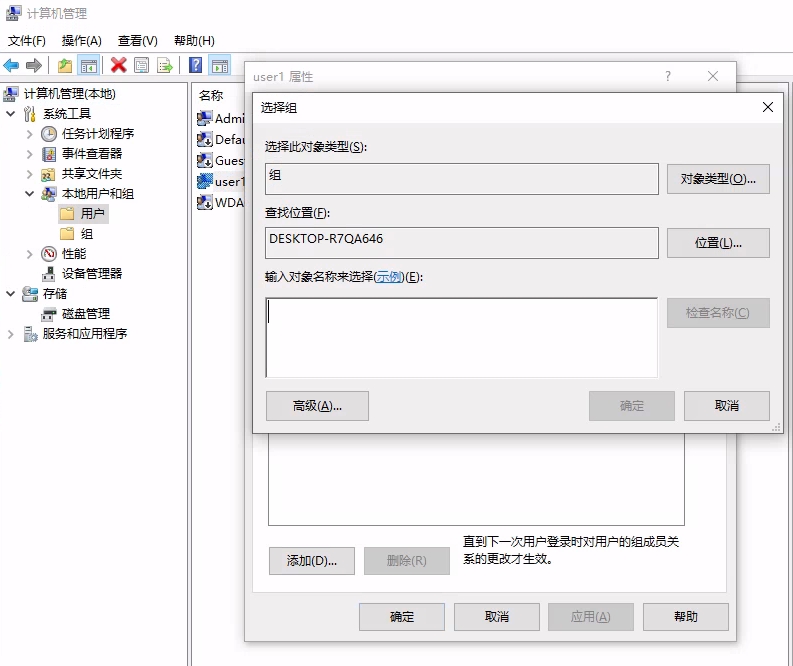Click the Up one level folder icon
The height and width of the screenshot is (666, 793).
[65, 65]
